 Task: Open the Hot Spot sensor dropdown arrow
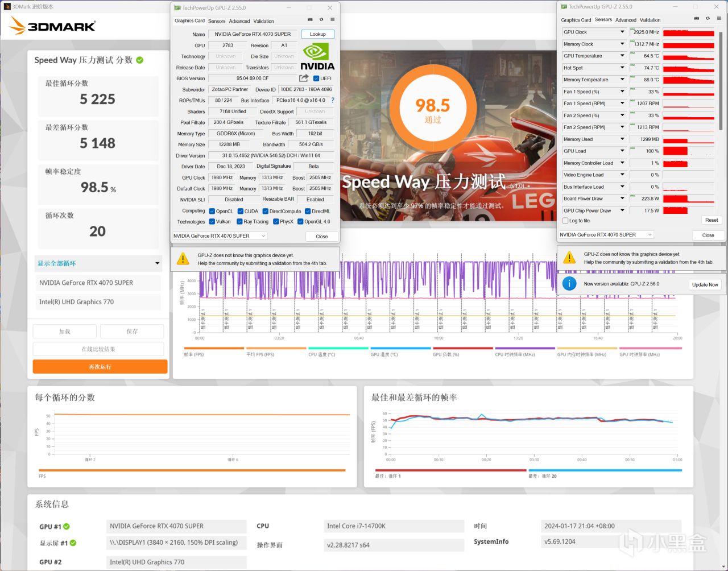click(x=622, y=68)
